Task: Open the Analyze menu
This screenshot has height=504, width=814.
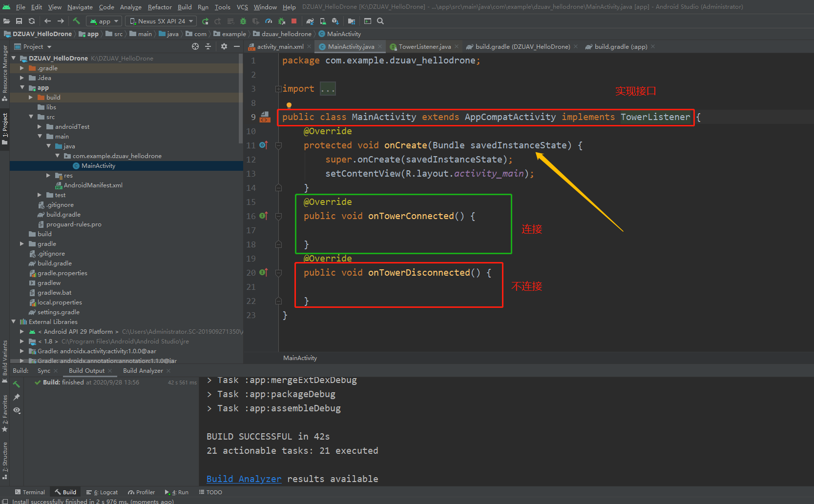Action: click(130, 7)
